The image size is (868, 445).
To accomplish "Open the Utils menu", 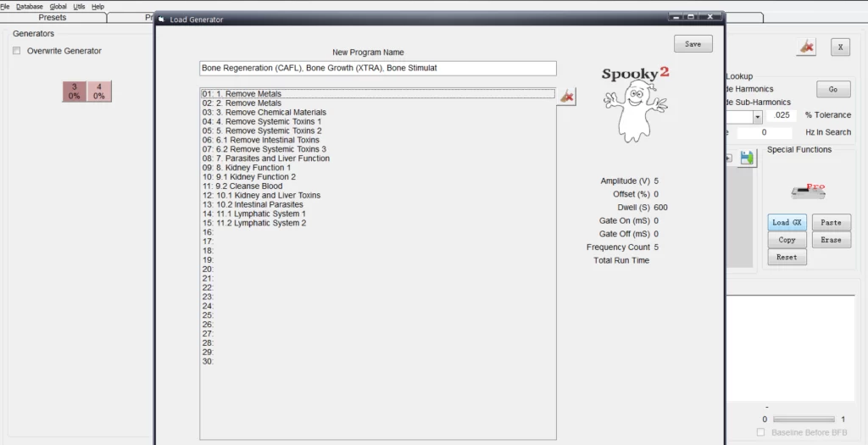I will (79, 6).
